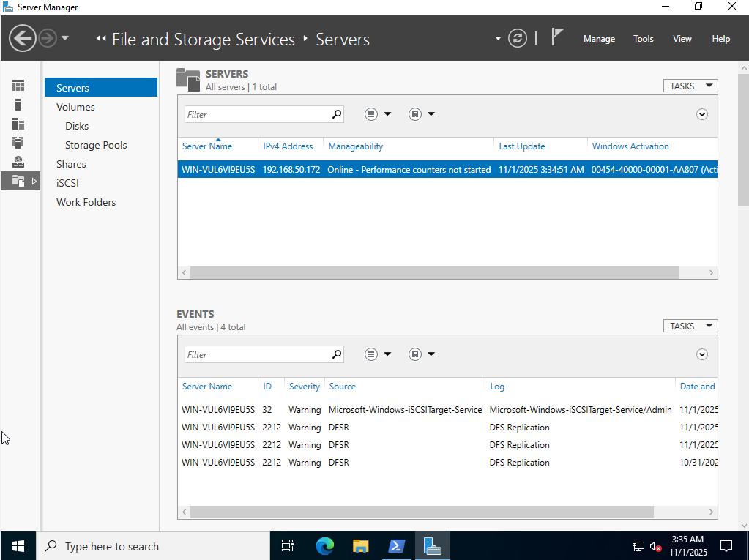Viewport: 749px width, 560px height.
Task: Collapse the Servers filter bar chevron
Action: (x=702, y=114)
